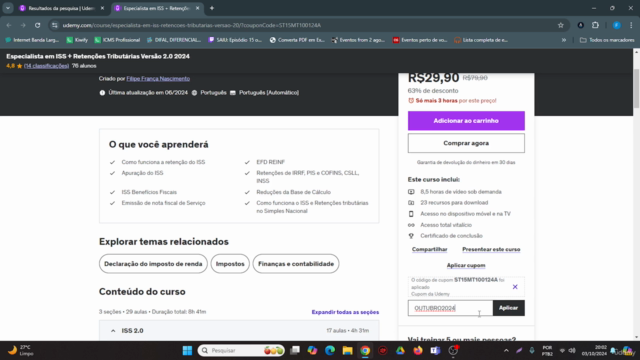Open Chrome three-dot menu

pyautogui.click(x=631, y=25)
